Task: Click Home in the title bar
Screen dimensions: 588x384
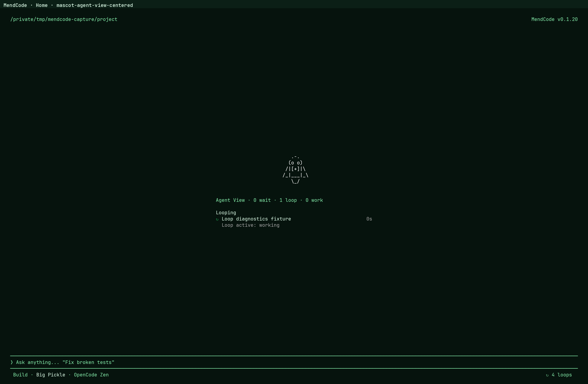Action: pos(41,5)
